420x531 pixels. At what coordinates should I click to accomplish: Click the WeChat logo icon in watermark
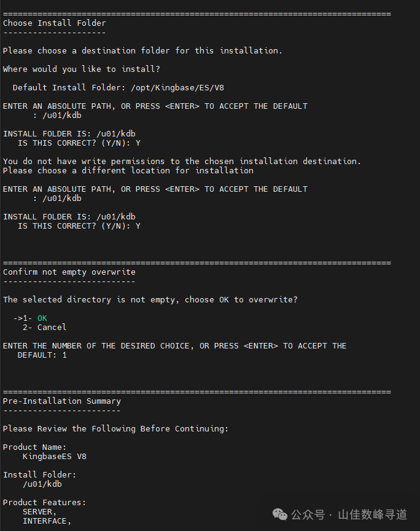pos(279,514)
